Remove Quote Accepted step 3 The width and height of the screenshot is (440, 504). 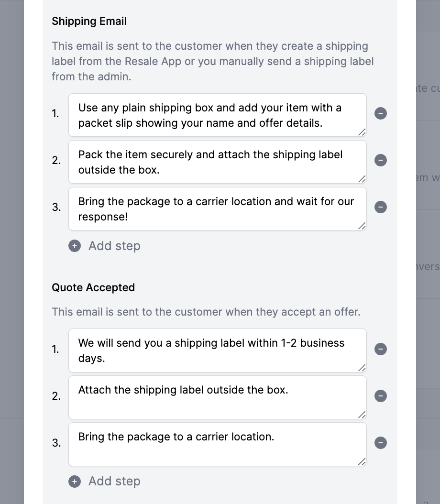(x=381, y=443)
